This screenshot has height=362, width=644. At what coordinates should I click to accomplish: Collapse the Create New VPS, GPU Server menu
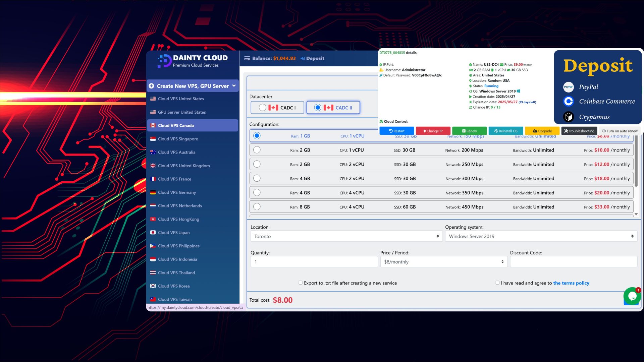pyautogui.click(x=234, y=86)
